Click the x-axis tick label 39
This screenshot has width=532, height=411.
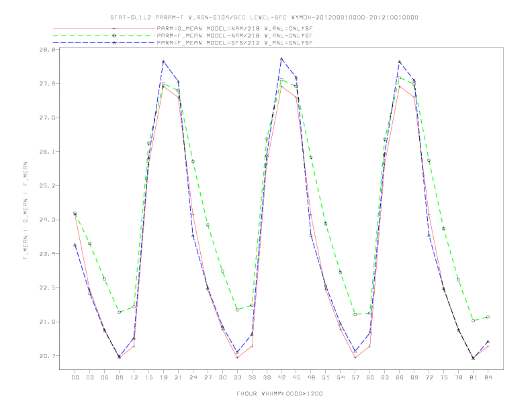[x=267, y=377]
